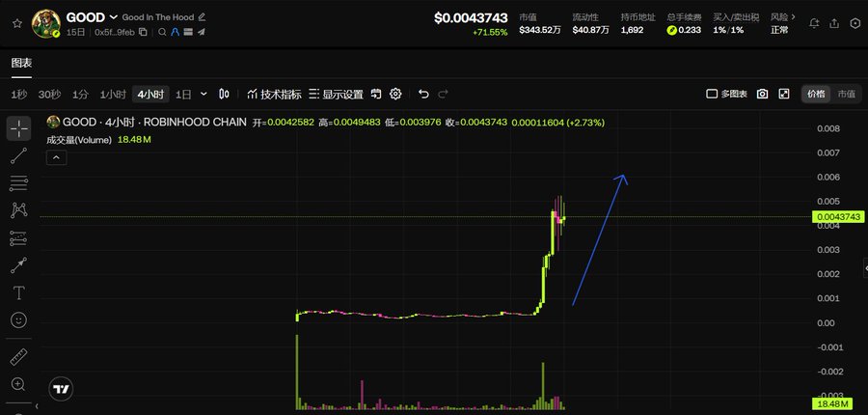Open 显示设置 display settings
This screenshot has height=415, width=868.
336,95
